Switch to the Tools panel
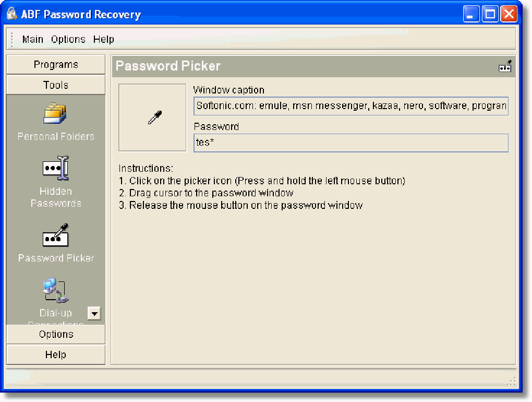 (x=55, y=85)
